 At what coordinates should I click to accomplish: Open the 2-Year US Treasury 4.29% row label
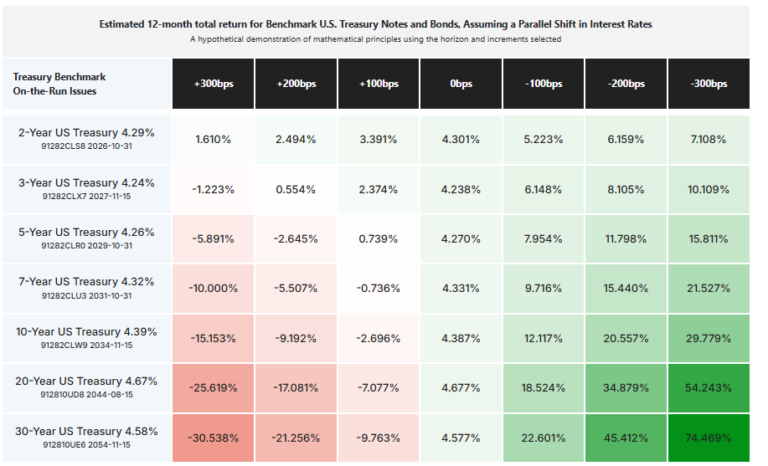click(x=86, y=137)
